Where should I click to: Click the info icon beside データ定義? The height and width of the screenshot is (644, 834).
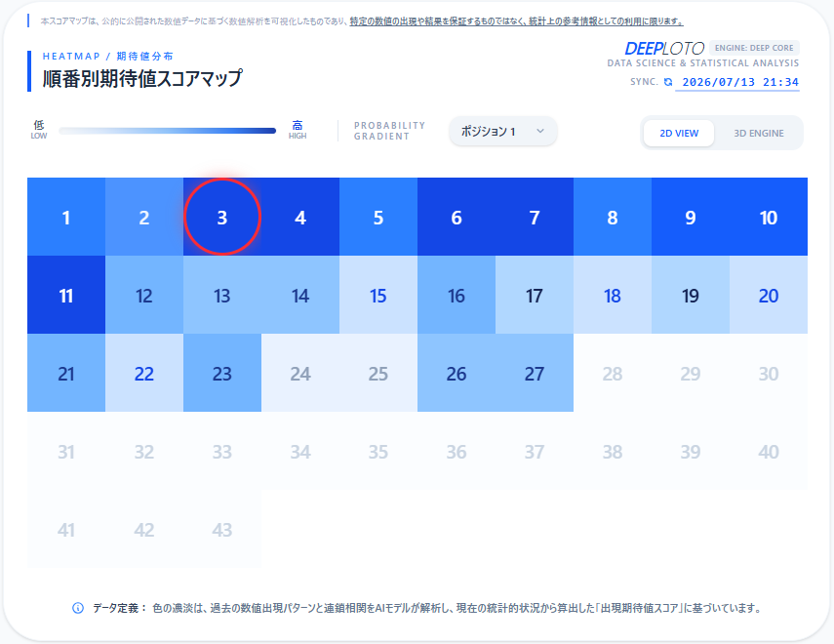click(x=78, y=608)
